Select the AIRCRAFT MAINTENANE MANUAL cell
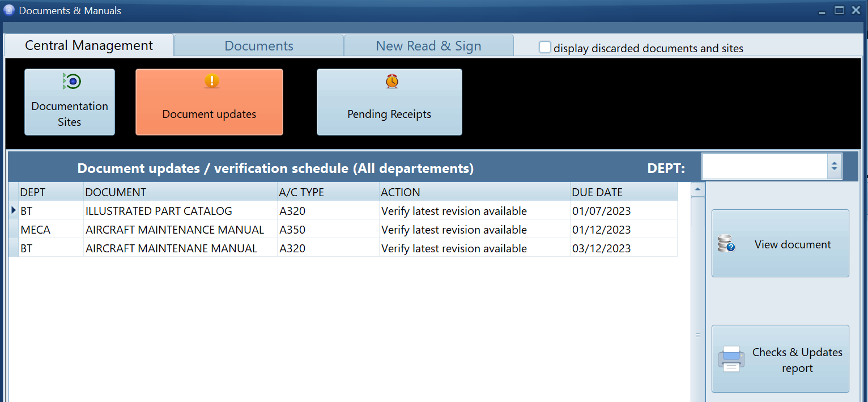This screenshot has width=868, height=402. [180, 248]
